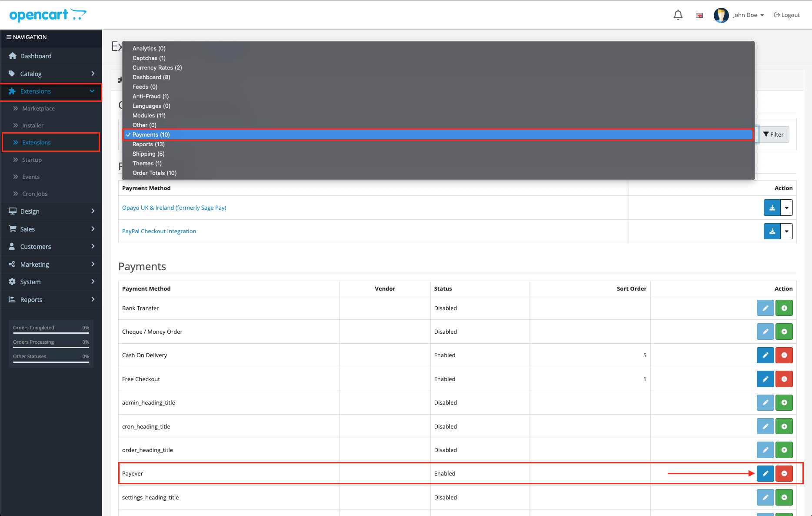Screen dimensions: 812x516
Task: Open the John Doe user dropdown
Action: point(748,15)
